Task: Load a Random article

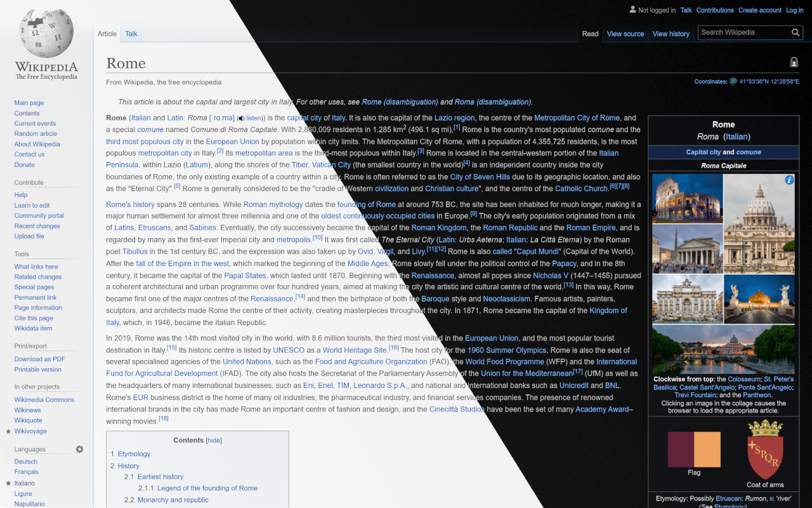Action: [x=36, y=133]
